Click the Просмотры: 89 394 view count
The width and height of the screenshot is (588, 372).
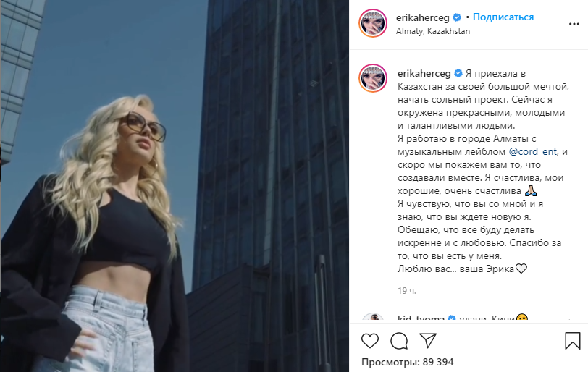click(407, 362)
